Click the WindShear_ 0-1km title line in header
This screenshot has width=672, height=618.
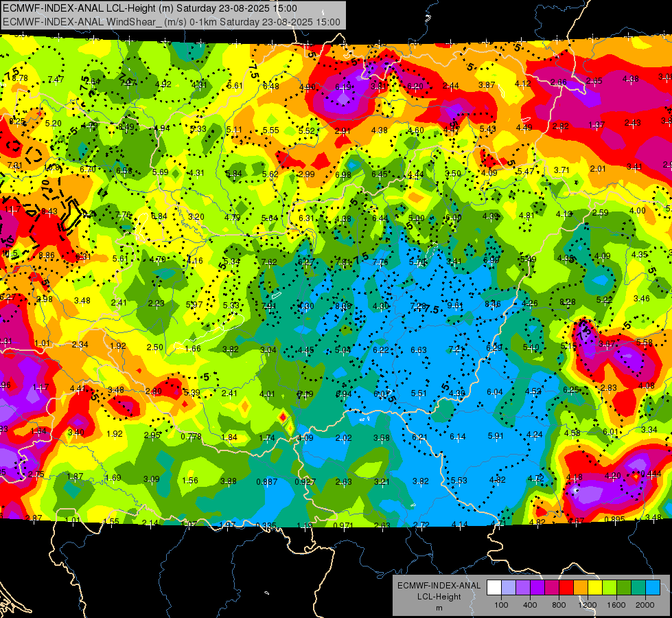[172, 22]
